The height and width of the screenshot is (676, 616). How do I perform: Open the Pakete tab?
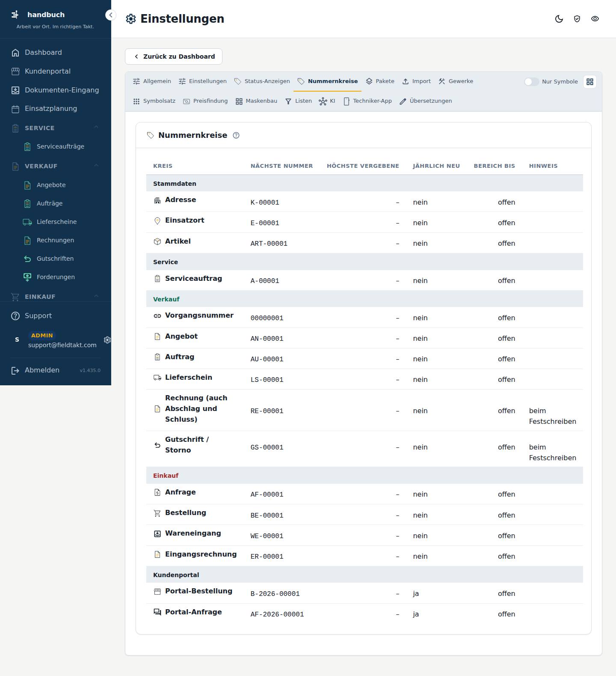[x=380, y=81]
